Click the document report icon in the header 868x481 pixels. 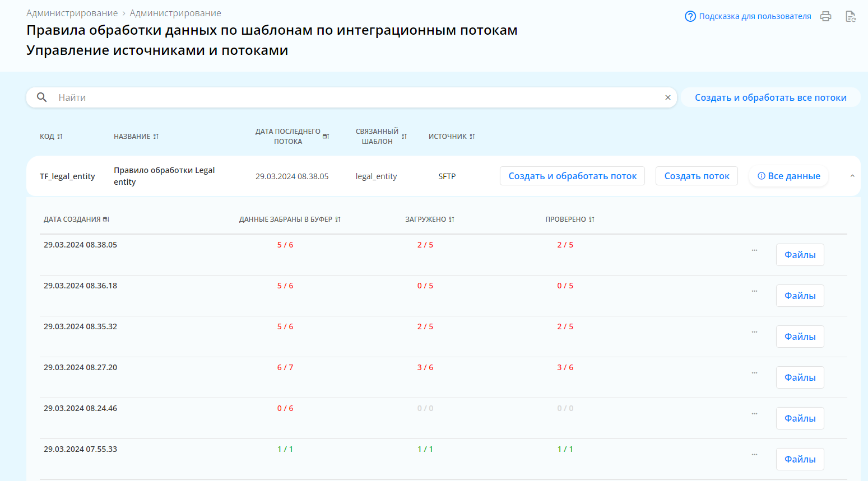[851, 16]
